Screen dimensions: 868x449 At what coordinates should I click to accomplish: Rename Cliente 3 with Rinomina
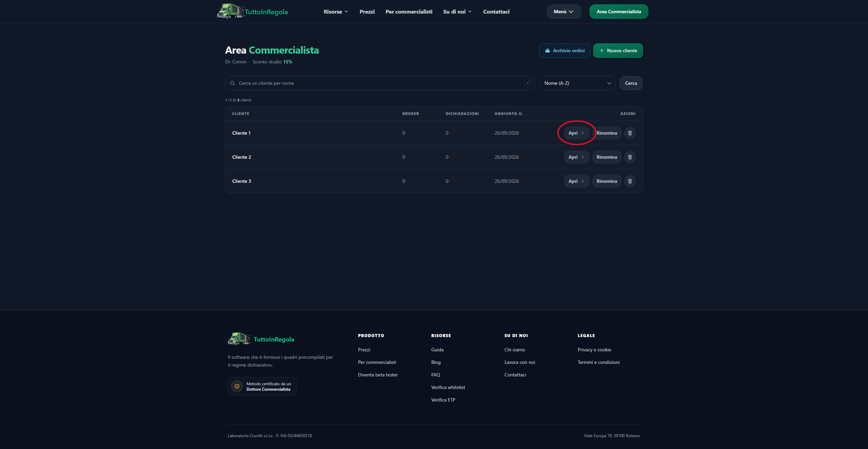pos(607,181)
